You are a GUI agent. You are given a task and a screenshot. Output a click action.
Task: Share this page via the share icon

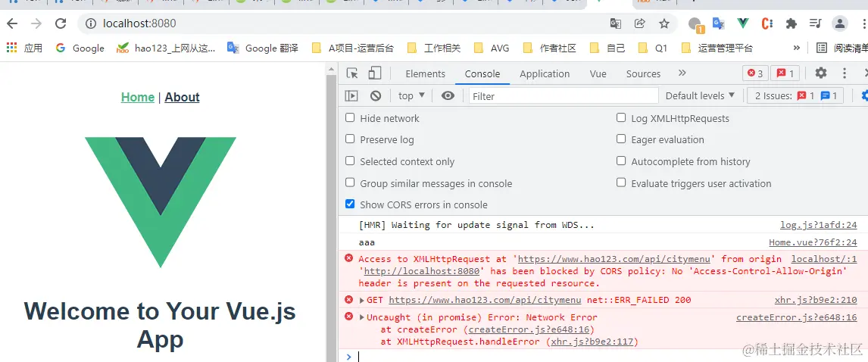640,23
